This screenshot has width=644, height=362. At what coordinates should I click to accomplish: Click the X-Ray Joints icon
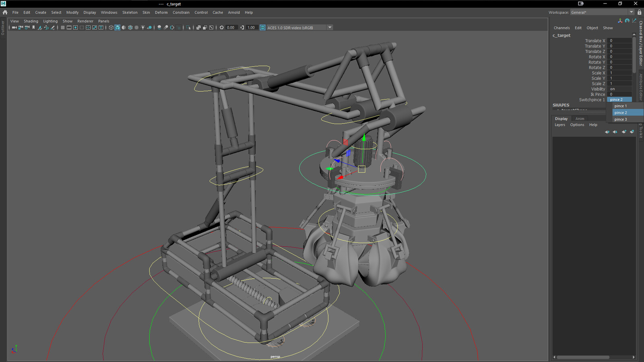point(211,27)
